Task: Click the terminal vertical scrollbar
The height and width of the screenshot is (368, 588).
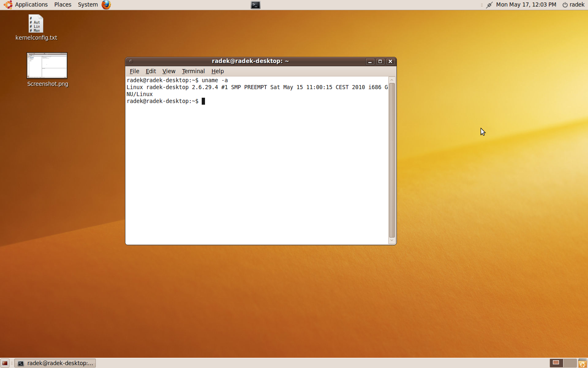Action: point(392,159)
